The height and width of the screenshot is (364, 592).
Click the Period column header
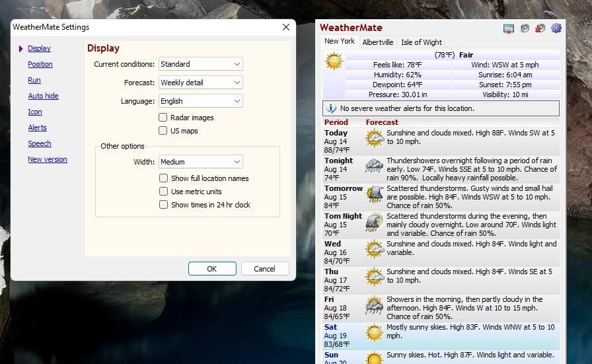click(336, 122)
